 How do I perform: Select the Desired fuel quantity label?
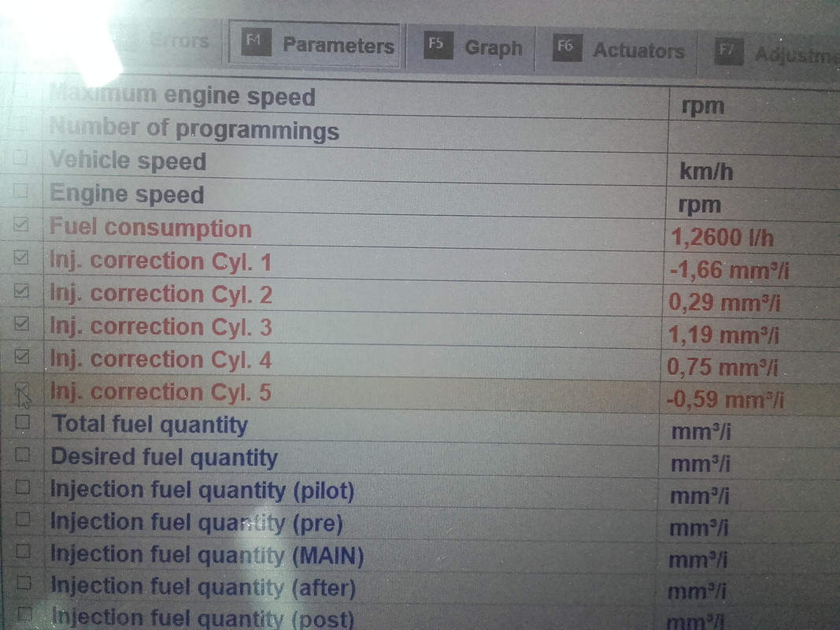(x=164, y=458)
